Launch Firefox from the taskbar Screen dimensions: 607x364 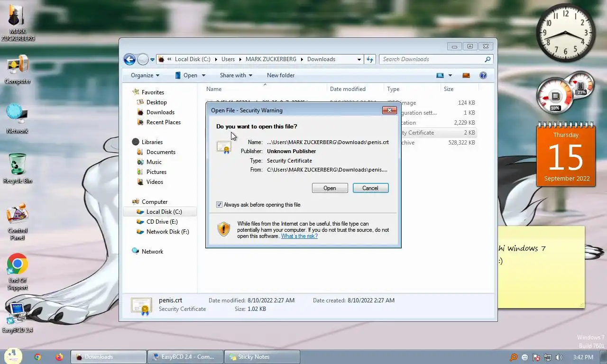coord(59,357)
